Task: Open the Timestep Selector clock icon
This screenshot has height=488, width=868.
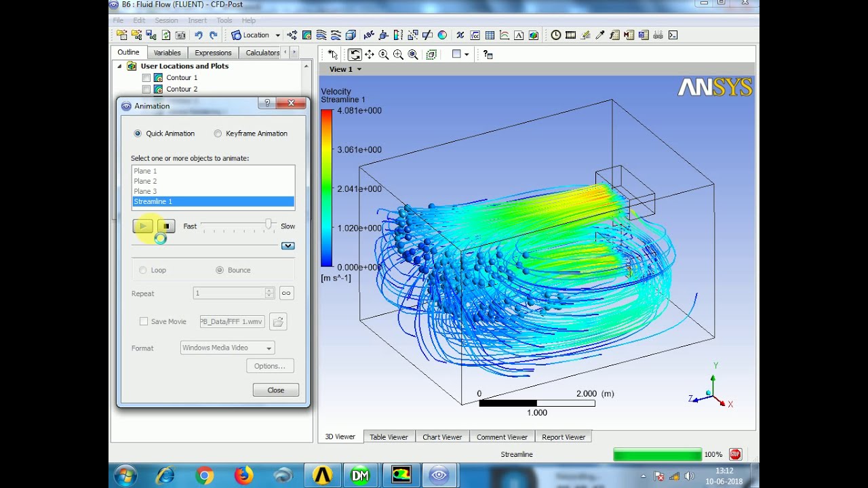Action: (x=556, y=35)
